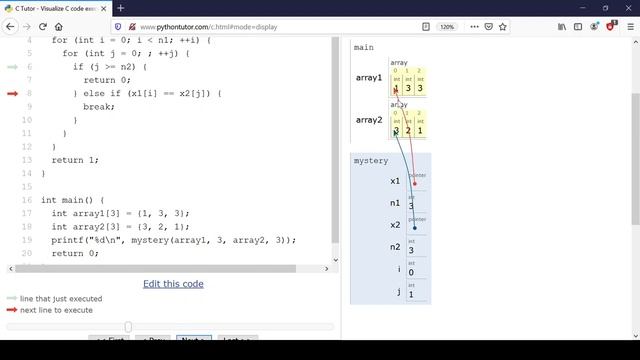
Task: Click array1 element index 2 value 3
Action: pos(420,88)
